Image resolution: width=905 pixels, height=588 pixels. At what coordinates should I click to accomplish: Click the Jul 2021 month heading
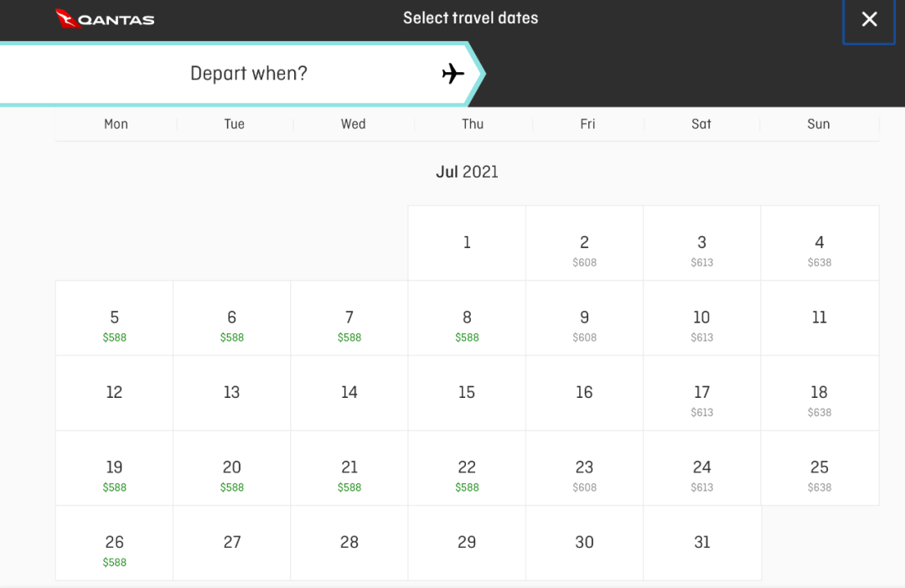pyautogui.click(x=467, y=173)
